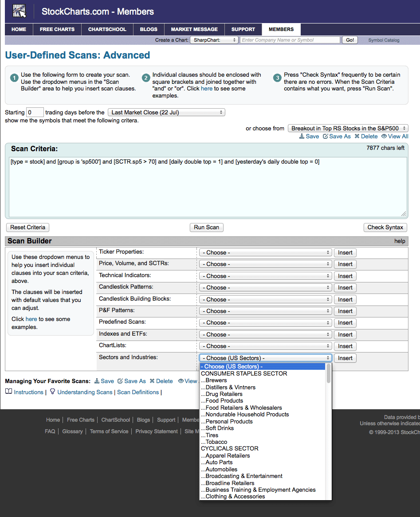Click the Go! button

pos(350,40)
